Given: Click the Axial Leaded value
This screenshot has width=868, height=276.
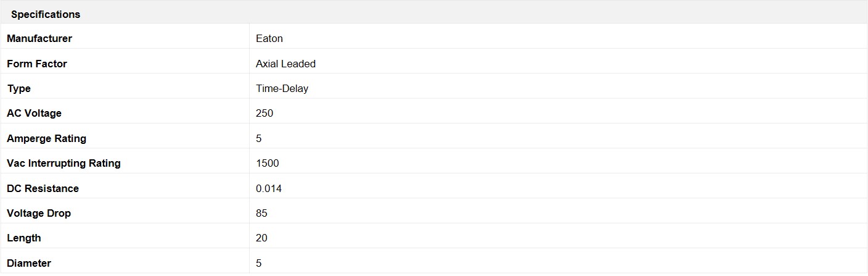Looking at the screenshot, I should pos(286,64).
